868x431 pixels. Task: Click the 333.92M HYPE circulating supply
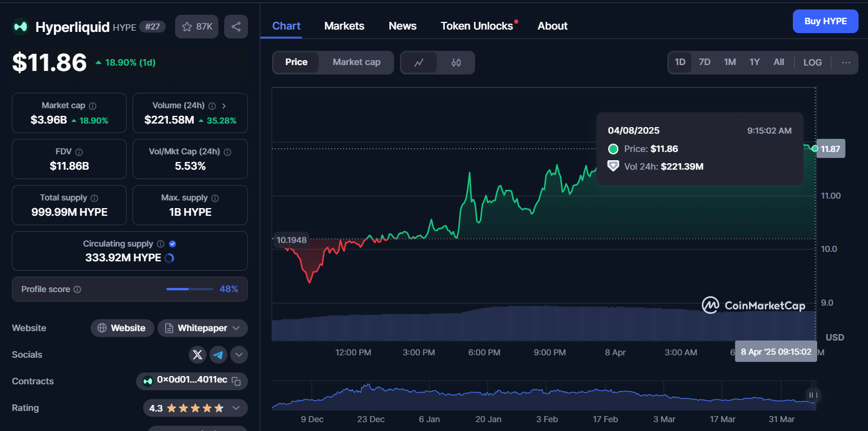123,258
